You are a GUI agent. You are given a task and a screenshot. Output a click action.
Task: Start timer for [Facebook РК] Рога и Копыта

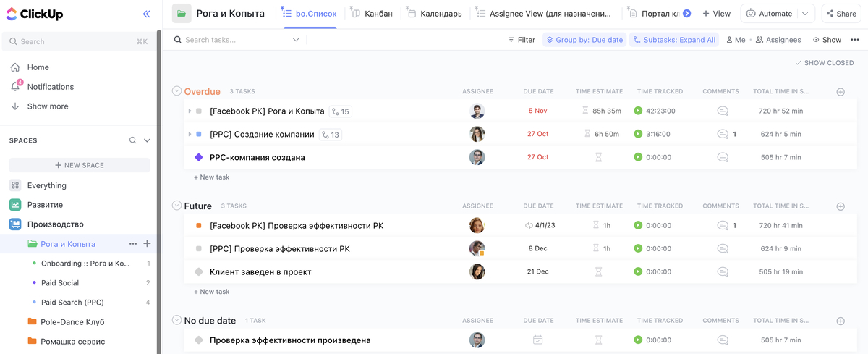tap(638, 111)
